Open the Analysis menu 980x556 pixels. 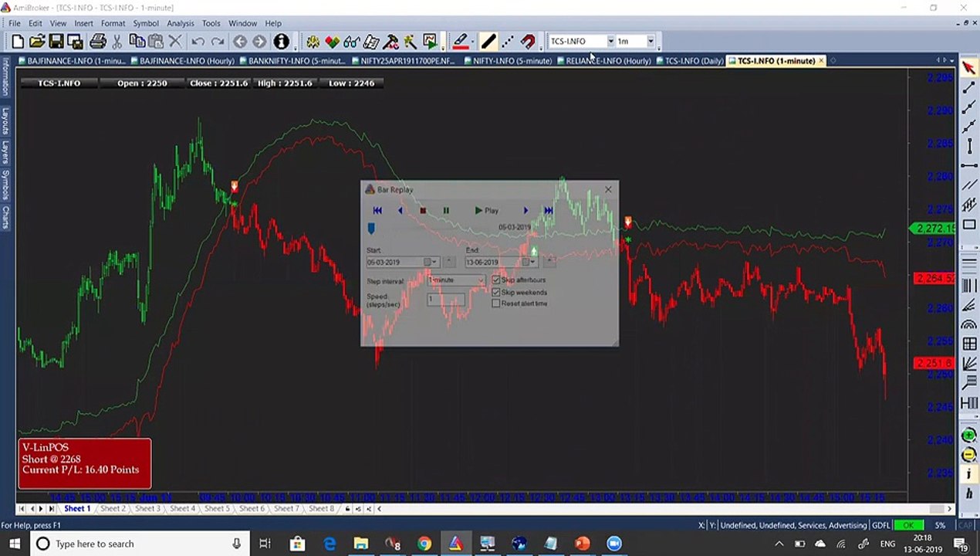(x=181, y=23)
